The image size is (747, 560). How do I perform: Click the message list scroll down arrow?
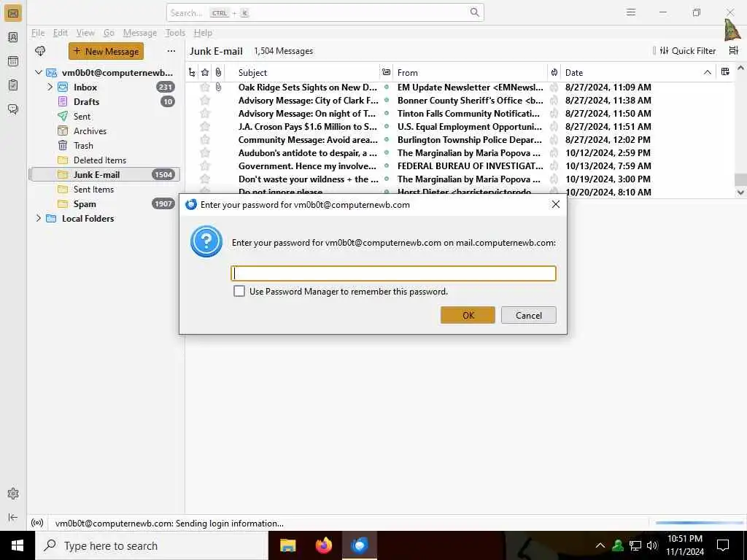[740, 192]
